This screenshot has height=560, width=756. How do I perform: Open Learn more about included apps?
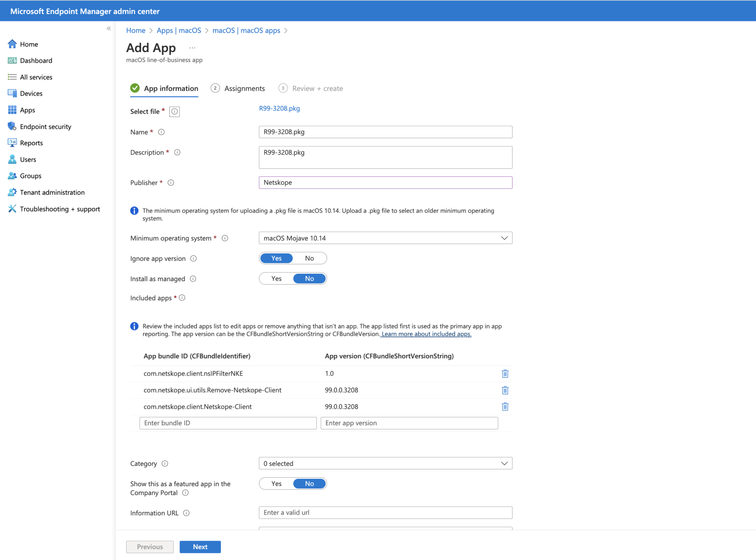coord(426,334)
